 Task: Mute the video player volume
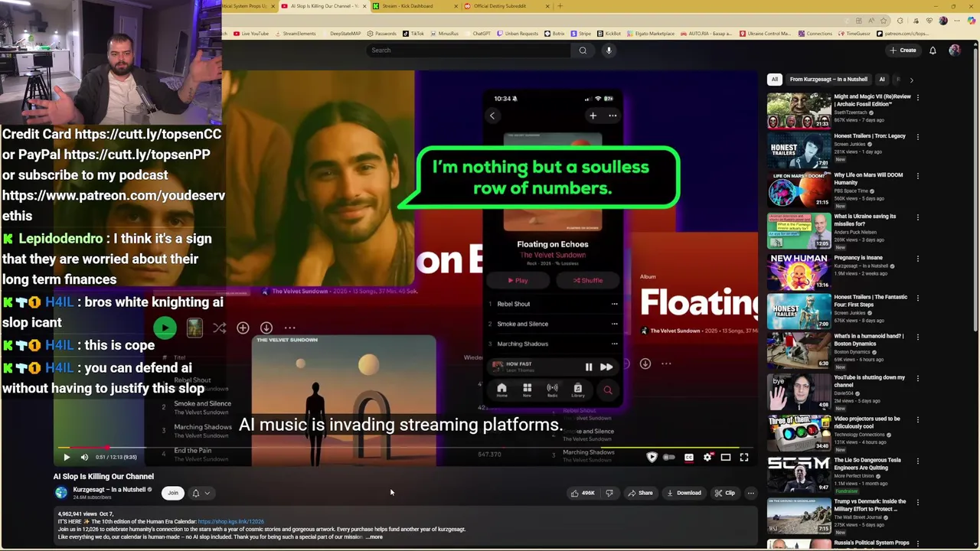84,457
